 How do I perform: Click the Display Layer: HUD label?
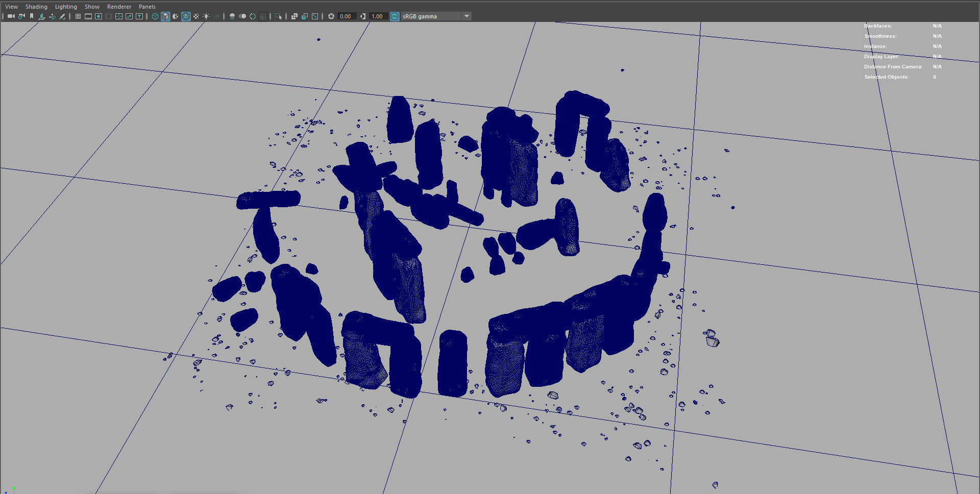point(881,57)
